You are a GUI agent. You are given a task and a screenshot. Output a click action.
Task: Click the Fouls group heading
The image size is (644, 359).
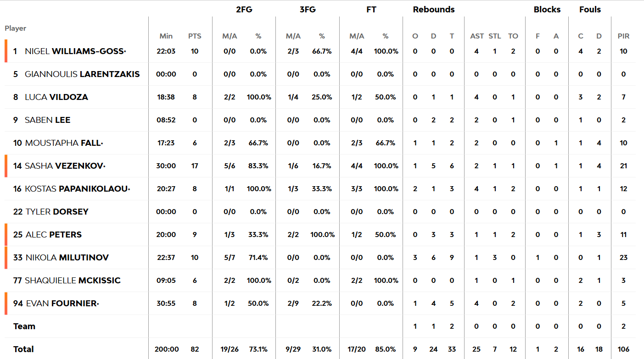coord(590,9)
